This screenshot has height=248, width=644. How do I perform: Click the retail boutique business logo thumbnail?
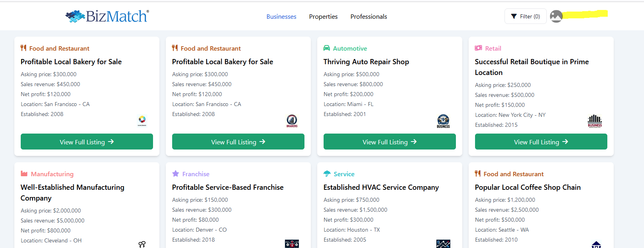pyautogui.click(x=595, y=121)
